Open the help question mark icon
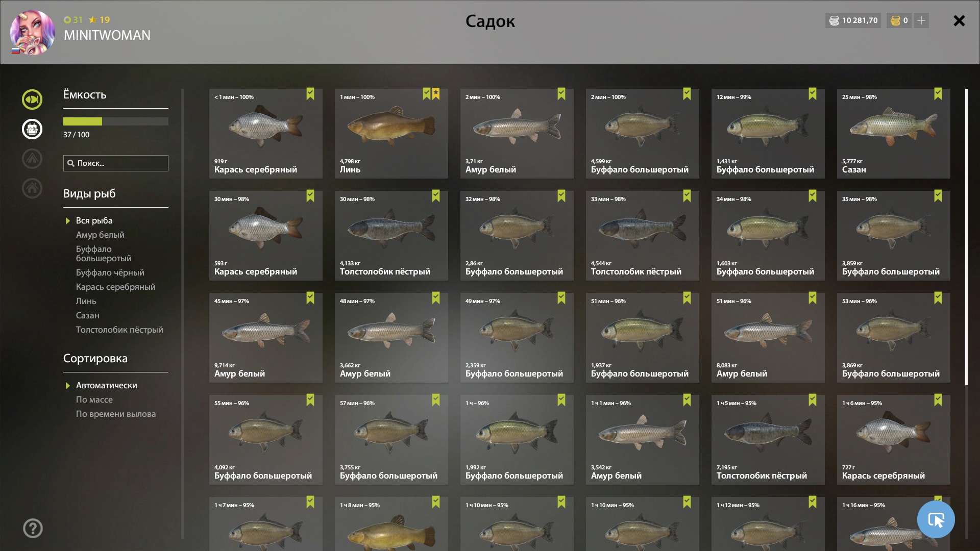This screenshot has height=551, width=980. [x=33, y=528]
